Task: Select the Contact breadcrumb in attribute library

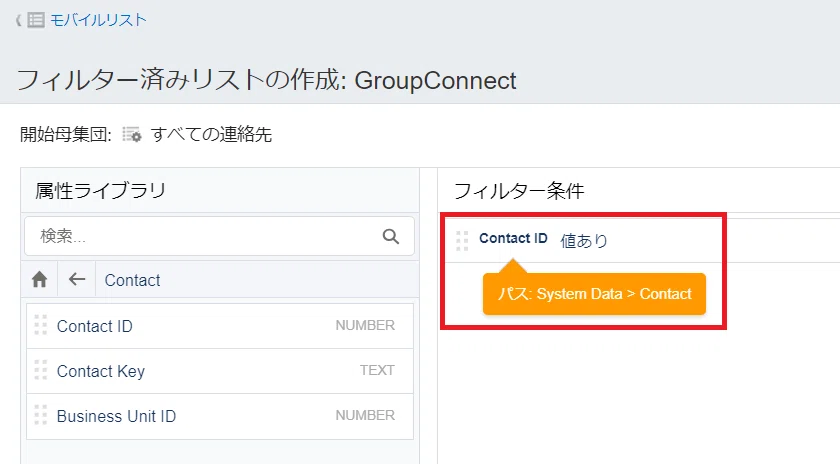Action: [x=132, y=280]
